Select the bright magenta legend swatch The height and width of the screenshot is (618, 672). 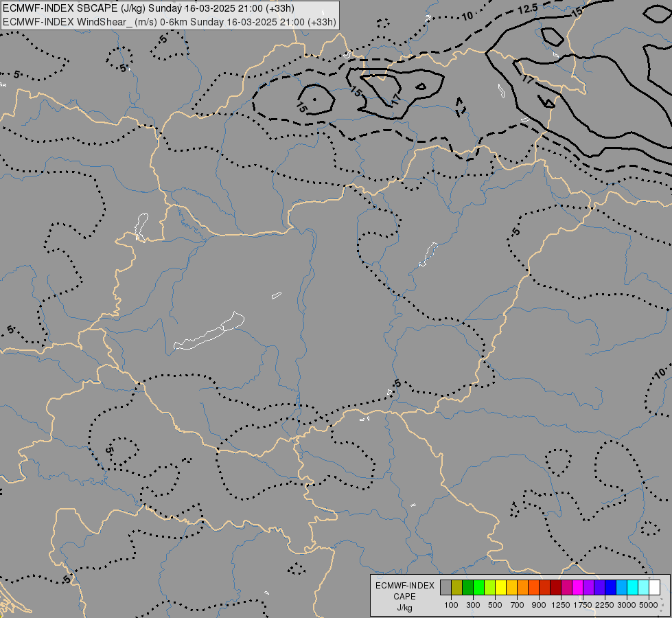pos(577,587)
